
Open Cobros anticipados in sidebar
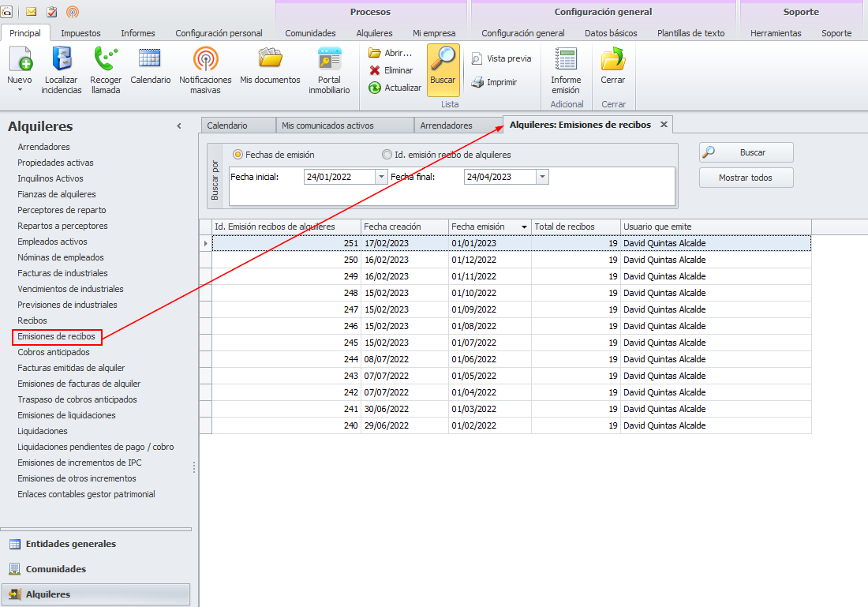pyautogui.click(x=54, y=352)
